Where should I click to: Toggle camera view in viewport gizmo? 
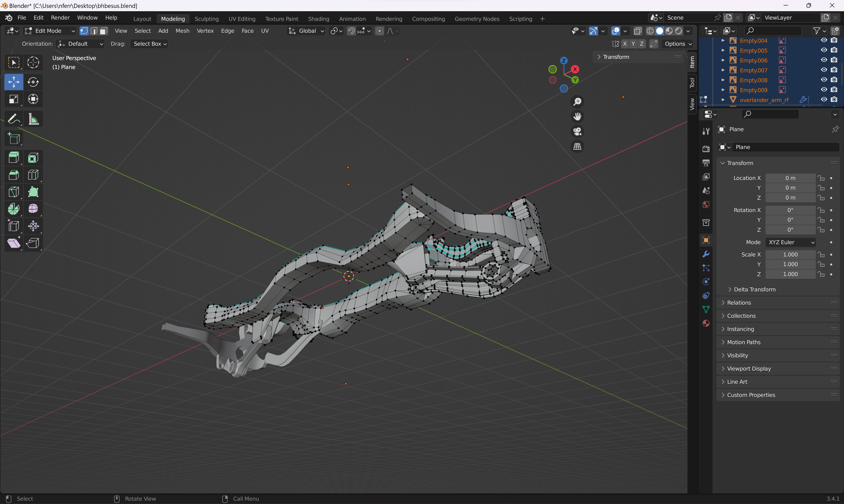pyautogui.click(x=577, y=131)
